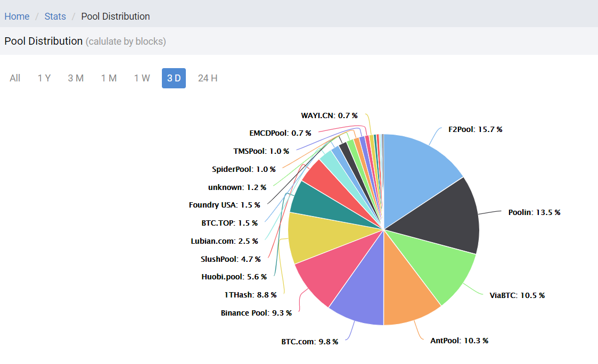Viewport: 598px width, 364px height.
Task: Select the 'BTC.com: 9.8 %' label
Action: pos(310,342)
